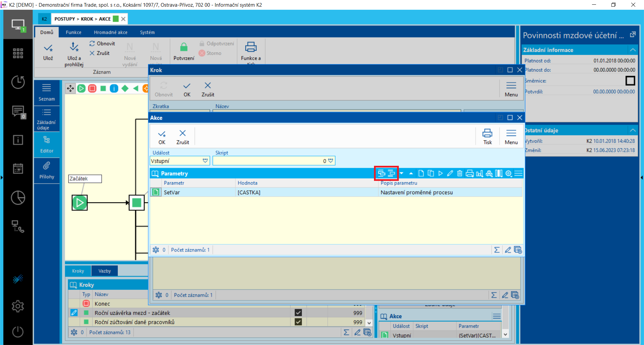Click the first layout icon in Parametry toolbar
Viewport: 644px width, 345px height.
pos(381,173)
